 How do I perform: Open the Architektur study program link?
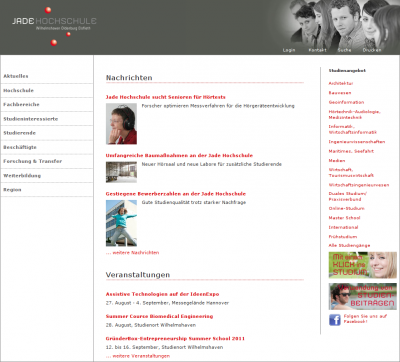[x=341, y=83]
